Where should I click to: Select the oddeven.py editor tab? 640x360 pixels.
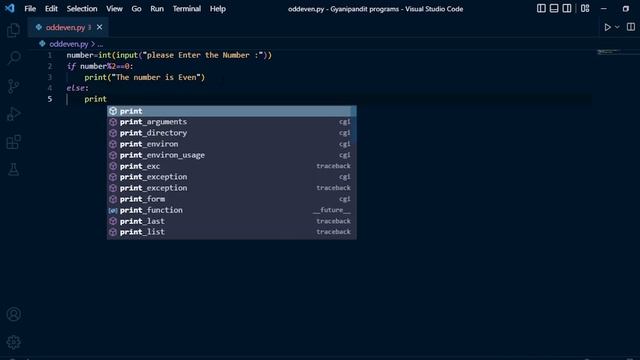click(68, 27)
